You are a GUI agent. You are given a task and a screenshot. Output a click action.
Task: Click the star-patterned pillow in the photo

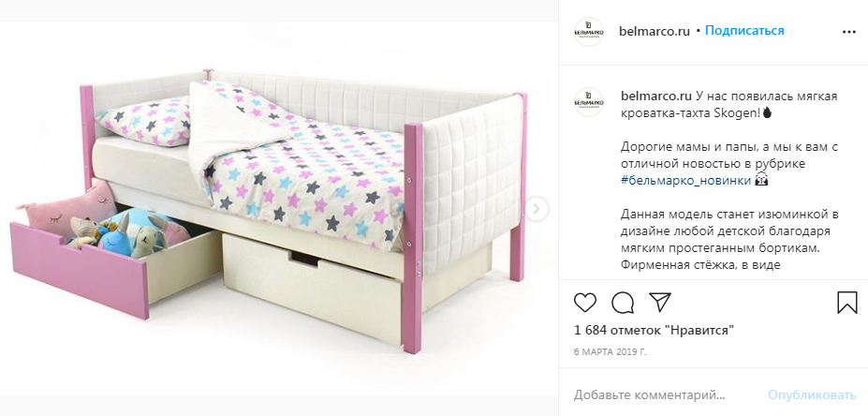[x=145, y=121]
